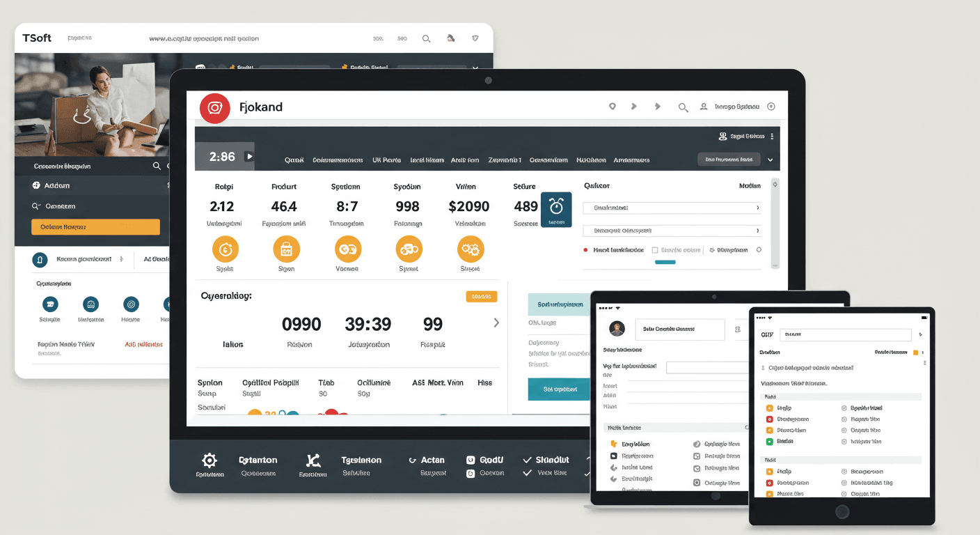Click the search field on the tablet screen

(x=846, y=334)
